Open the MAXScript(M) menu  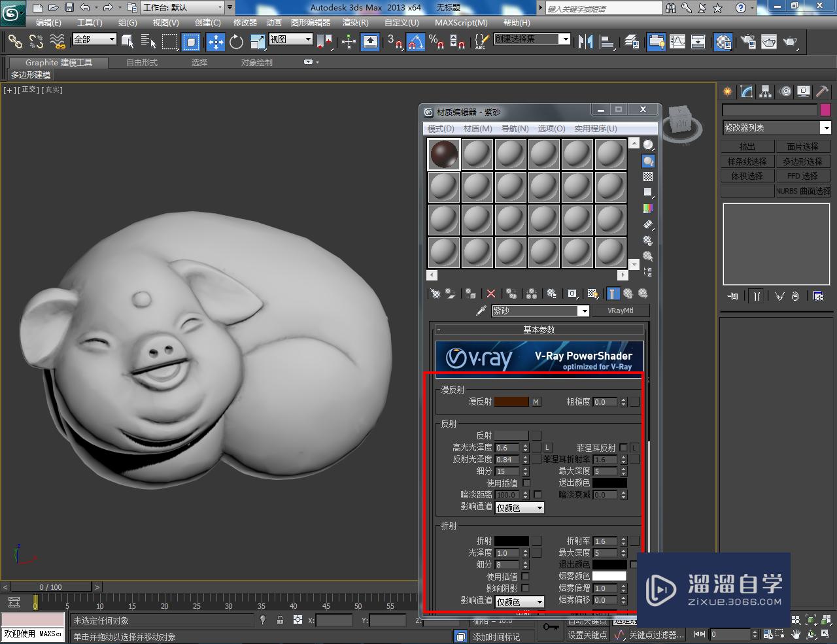(x=461, y=22)
